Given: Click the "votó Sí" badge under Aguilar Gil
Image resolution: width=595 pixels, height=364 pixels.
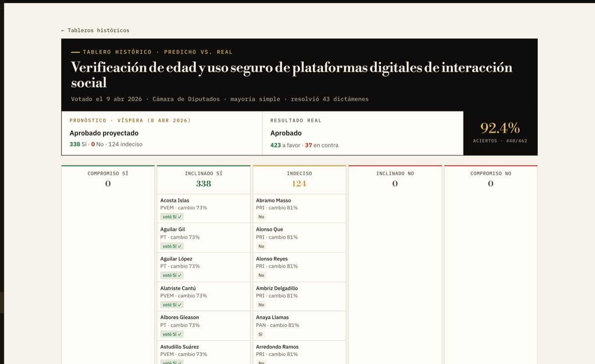Looking at the screenshot, I should [172, 246].
